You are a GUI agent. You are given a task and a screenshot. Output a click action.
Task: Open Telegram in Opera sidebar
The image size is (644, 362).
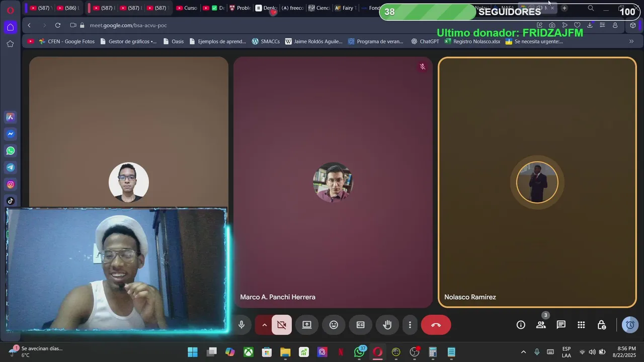10,167
